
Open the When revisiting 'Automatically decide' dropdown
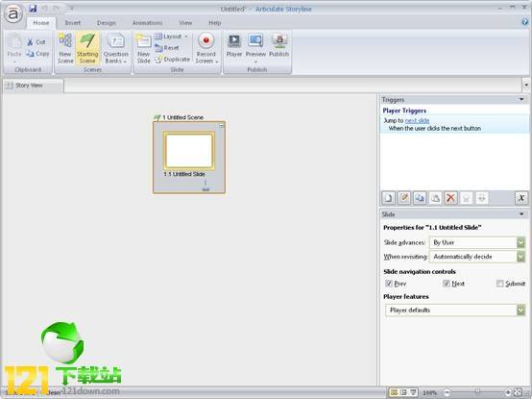(477, 257)
